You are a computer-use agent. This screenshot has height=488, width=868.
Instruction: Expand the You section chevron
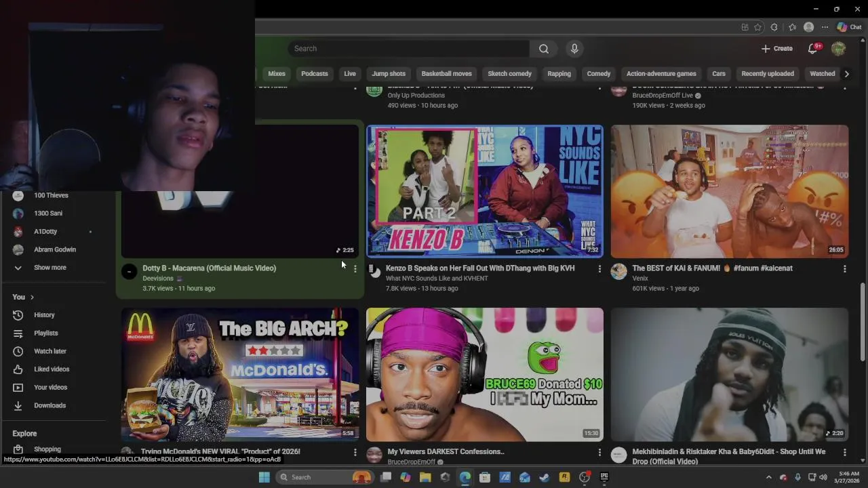coord(32,298)
